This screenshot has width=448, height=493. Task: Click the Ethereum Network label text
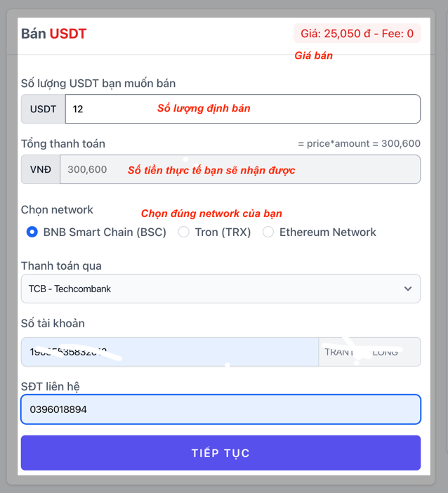[327, 232]
